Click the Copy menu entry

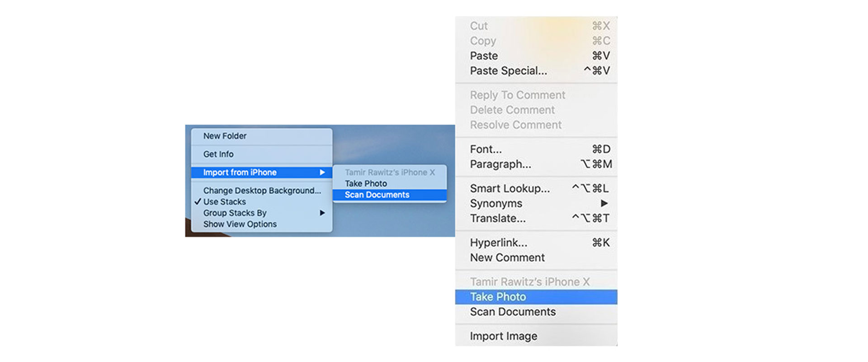(536, 41)
